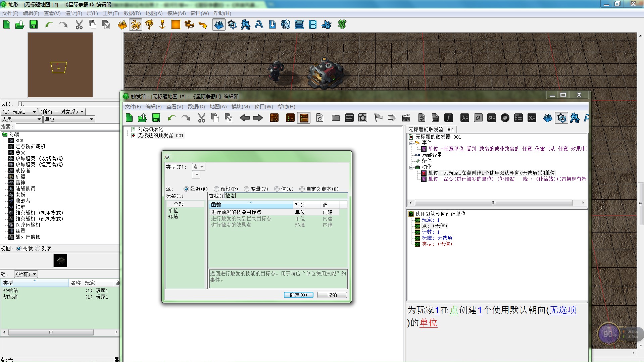This screenshot has width=644, height=362.
Task: Select the Points layer pin icon
Action: coord(162,24)
